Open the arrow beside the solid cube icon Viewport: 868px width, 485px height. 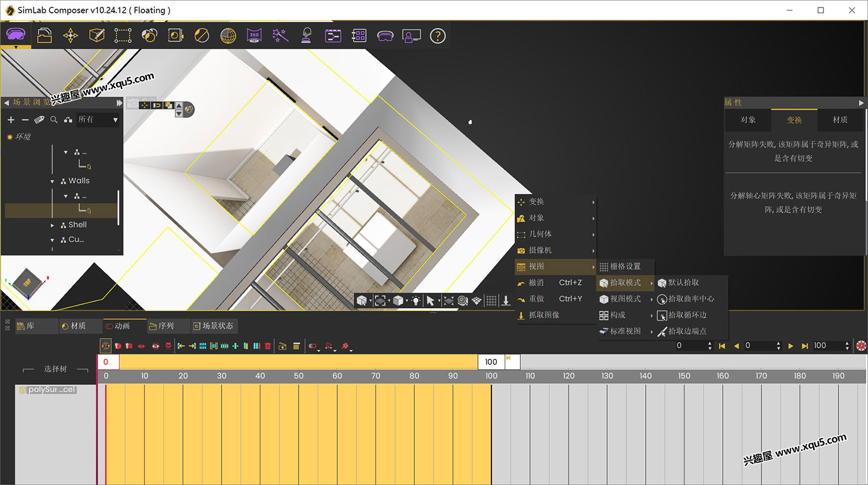(x=407, y=300)
